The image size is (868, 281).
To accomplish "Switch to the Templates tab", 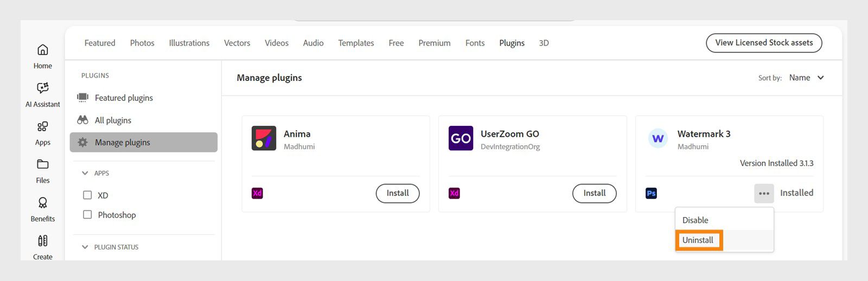I will [356, 43].
